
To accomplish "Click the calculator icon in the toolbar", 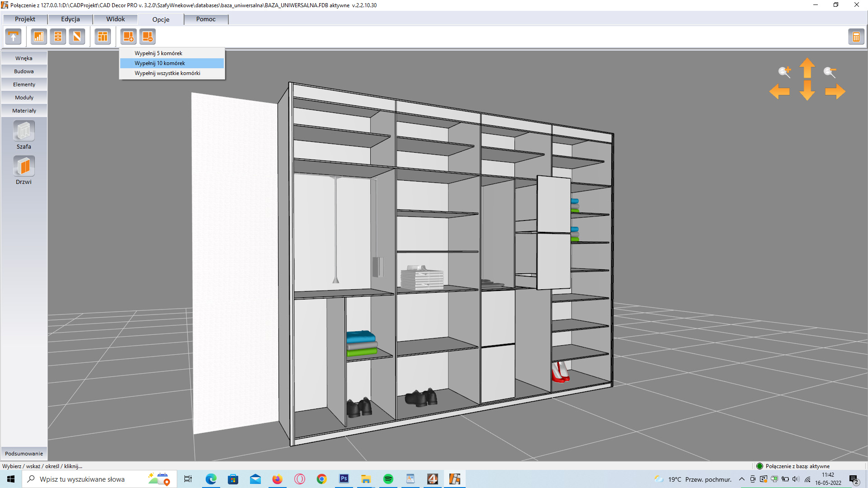I will click(856, 37).
